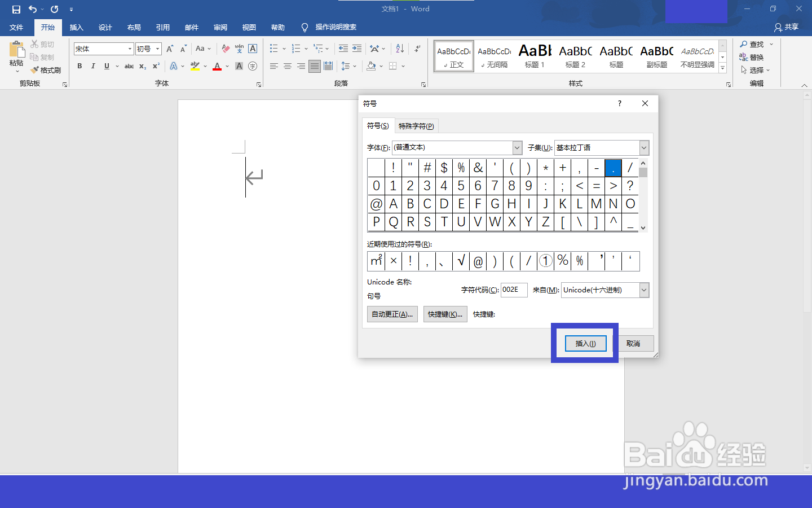
Task: Click the increase indent icon
Action: (x=357, y=49)
